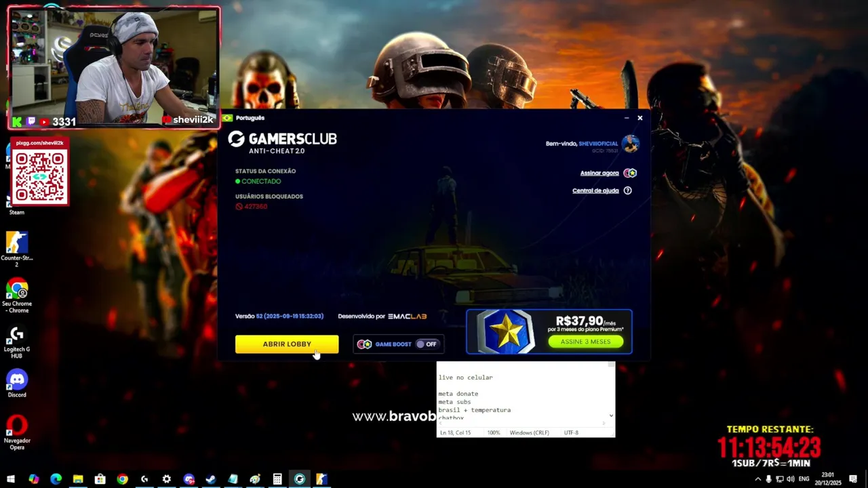
Task: Open the Windows Start menu
Action: click(11, 479)
